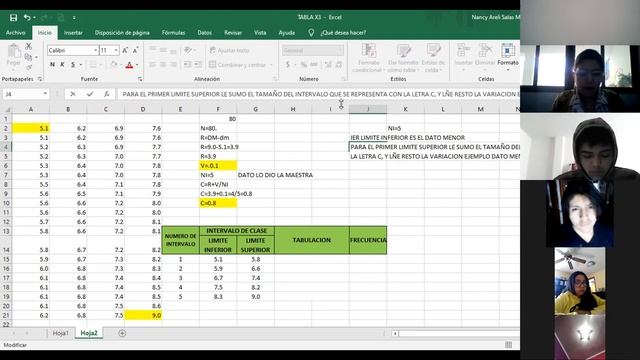Click the confirm checkmark in formula bar
This screenshot has width=640, height=360.
coord(90,94)
